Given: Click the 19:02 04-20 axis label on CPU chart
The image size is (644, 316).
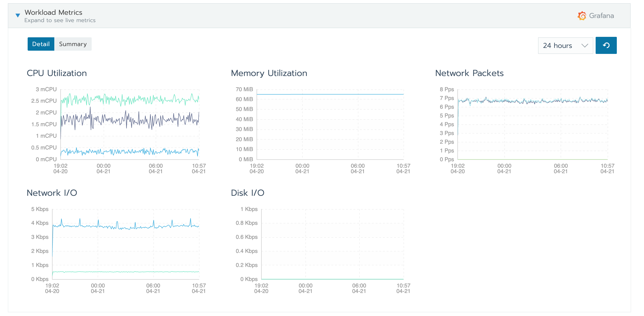Looking at the screenshot, I should pos(60,168).
